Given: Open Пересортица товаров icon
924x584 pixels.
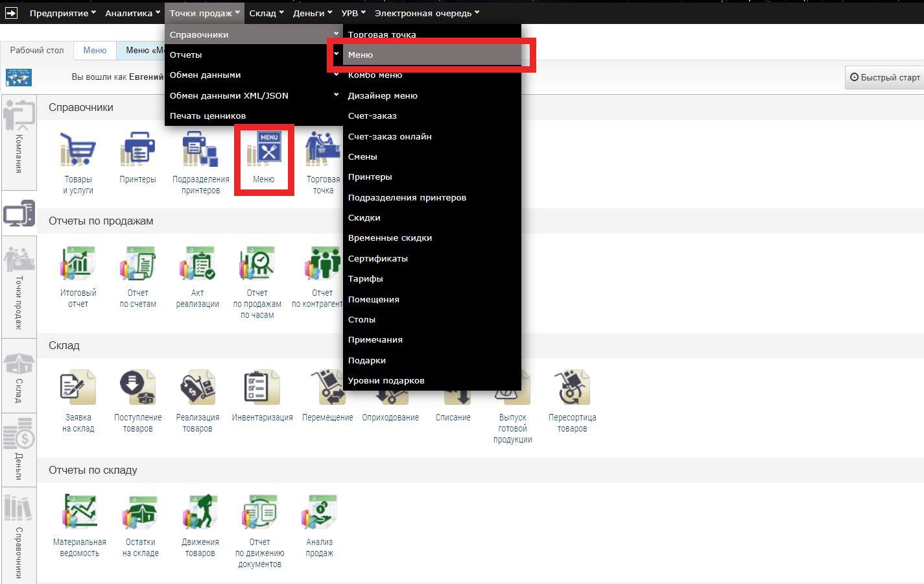Looking at the screenshot, I should click(x=572, y=389).
